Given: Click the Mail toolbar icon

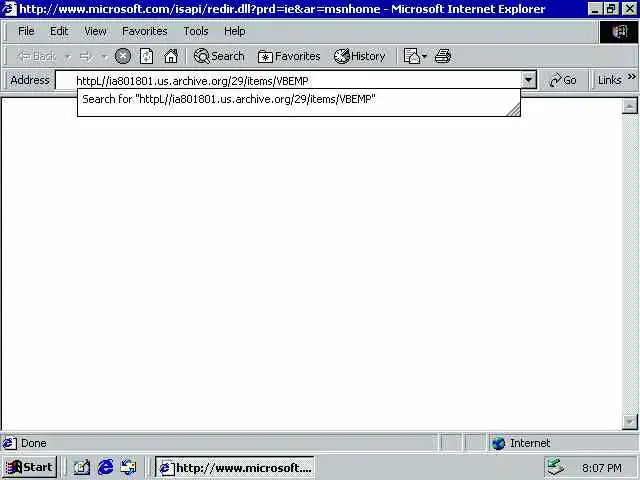Looking at the screenshot, I should (x=411, y=56).
